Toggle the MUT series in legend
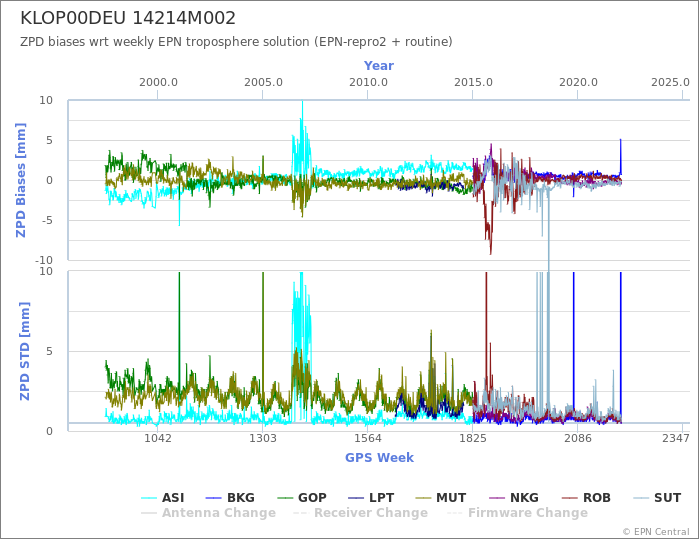The image size is (700, 540). click(x=441, y=498)
